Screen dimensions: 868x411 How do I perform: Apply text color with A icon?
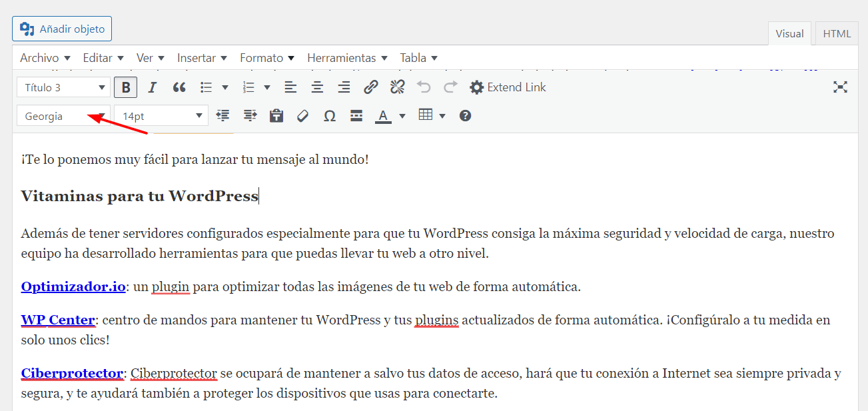[382, 116]
